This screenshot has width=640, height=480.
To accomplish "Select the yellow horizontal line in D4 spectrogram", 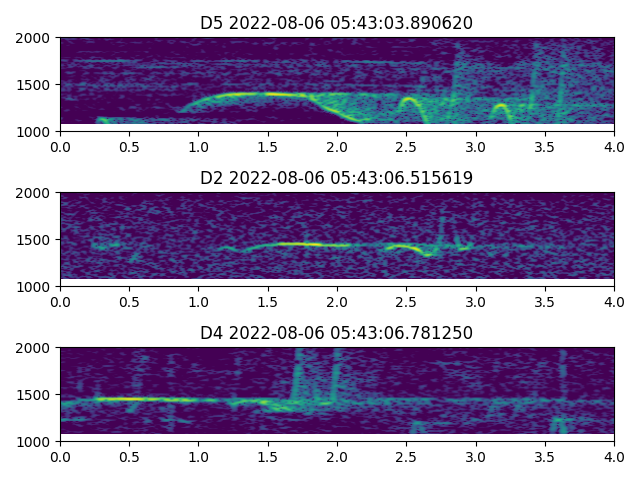I will 130,399.
